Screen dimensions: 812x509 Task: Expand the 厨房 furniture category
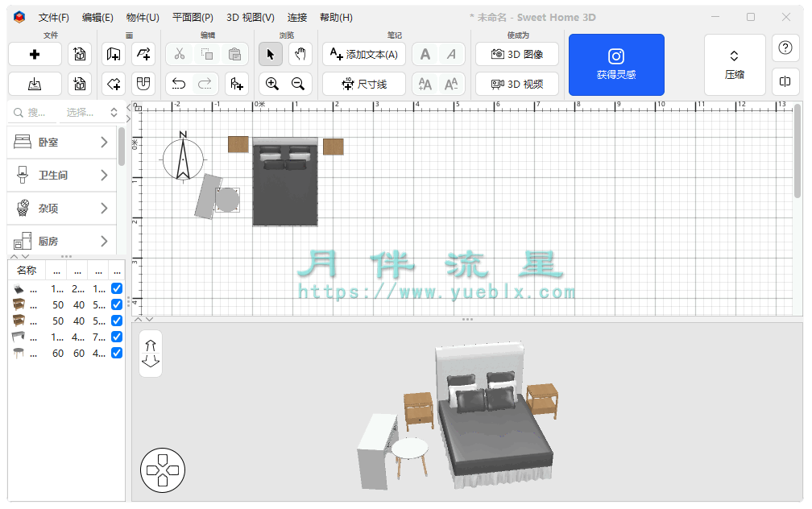point(61,242)
